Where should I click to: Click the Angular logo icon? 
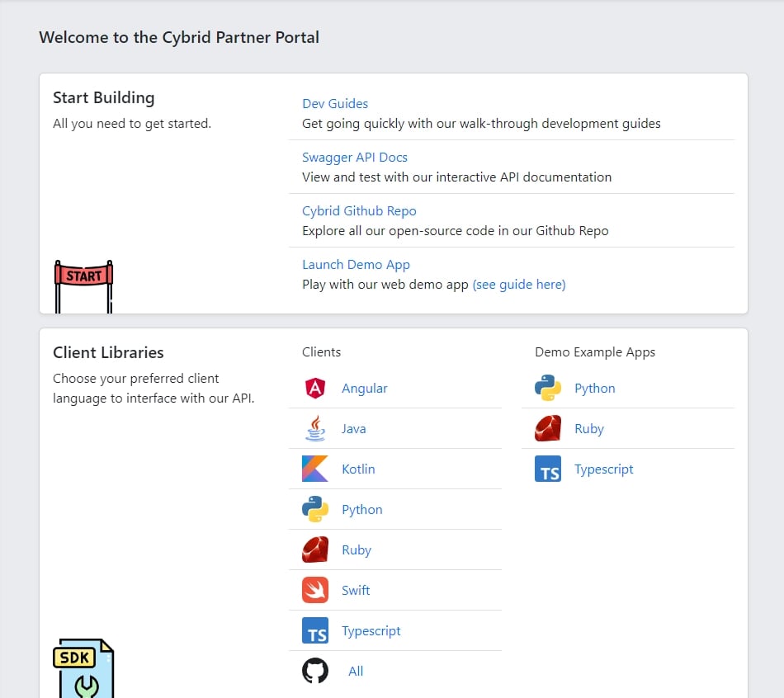[x=315, y=389]
